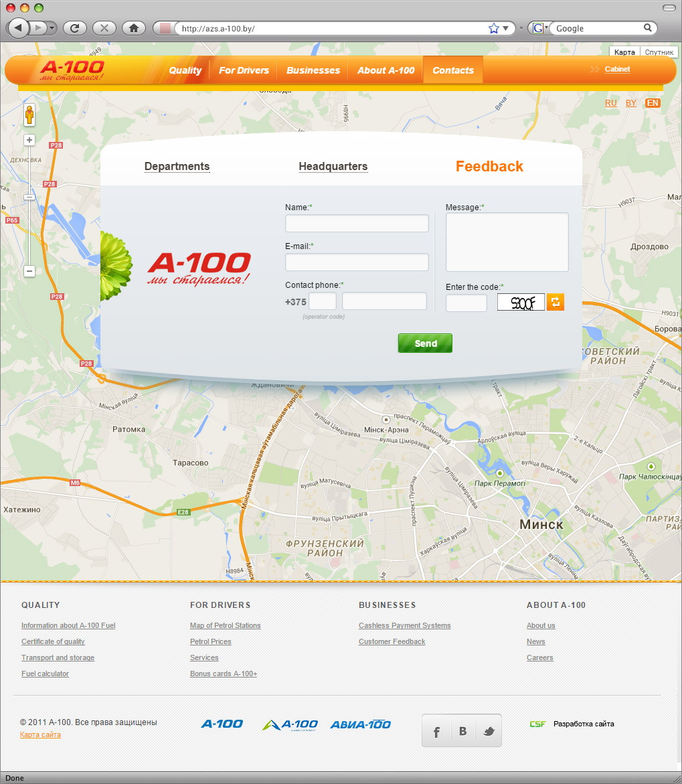The image size is (682, 784).
Task: Switch map to Спутник satellite view
Action: tap(659, 52)
